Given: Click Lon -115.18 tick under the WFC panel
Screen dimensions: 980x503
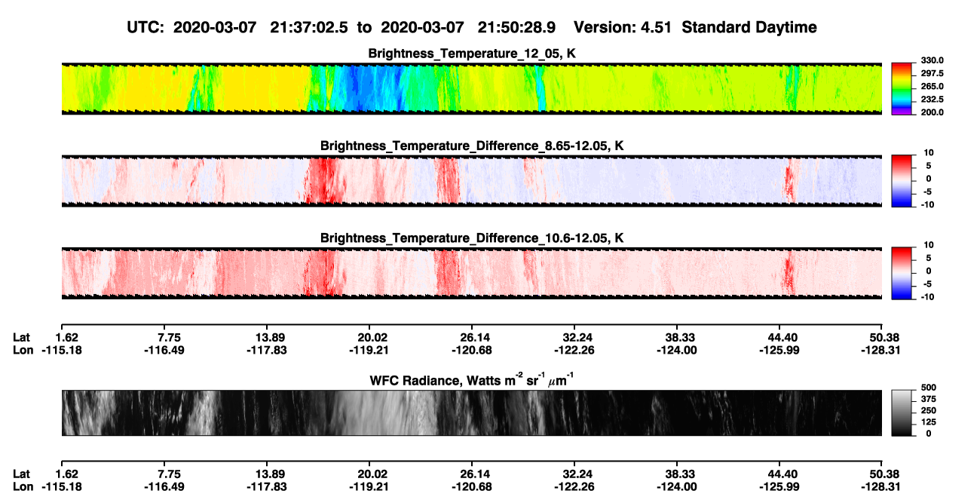Looking at the screenshot, I should [x=62, y=486].
